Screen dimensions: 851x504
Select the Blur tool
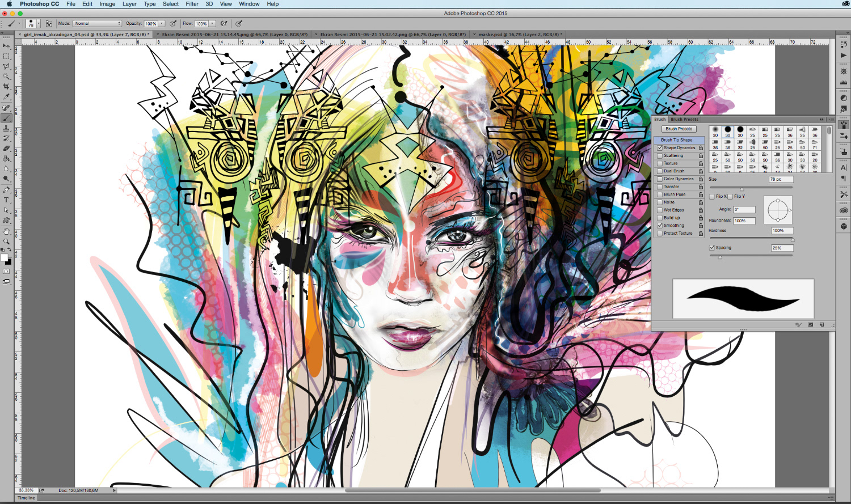tap(7, 169)
